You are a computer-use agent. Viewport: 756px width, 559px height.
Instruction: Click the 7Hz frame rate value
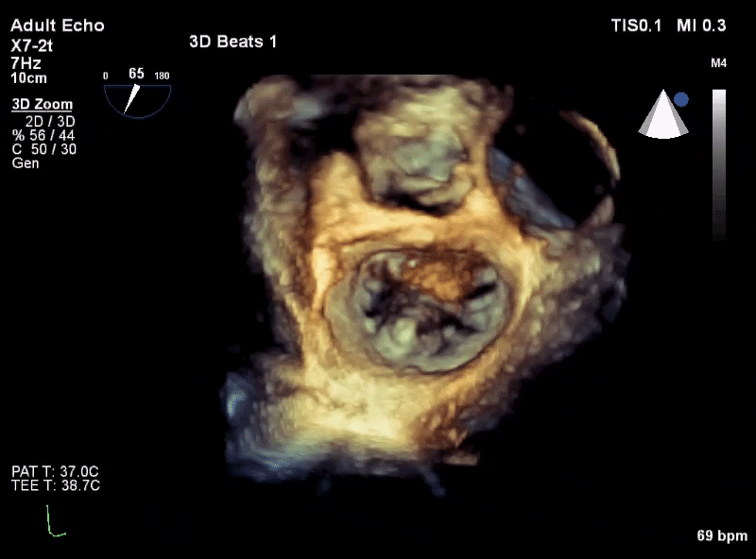point(26,63)
